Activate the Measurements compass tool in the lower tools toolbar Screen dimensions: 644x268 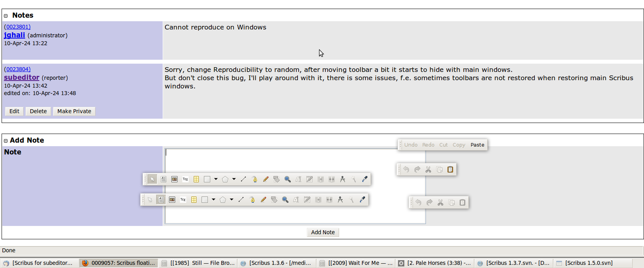tap(340, 200)
